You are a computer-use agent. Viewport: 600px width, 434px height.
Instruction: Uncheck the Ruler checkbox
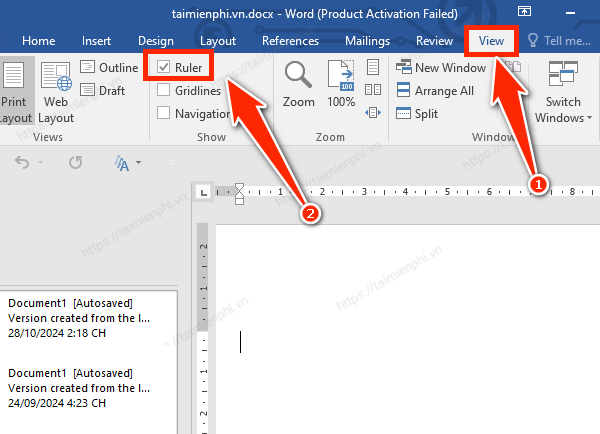[163, 67]
